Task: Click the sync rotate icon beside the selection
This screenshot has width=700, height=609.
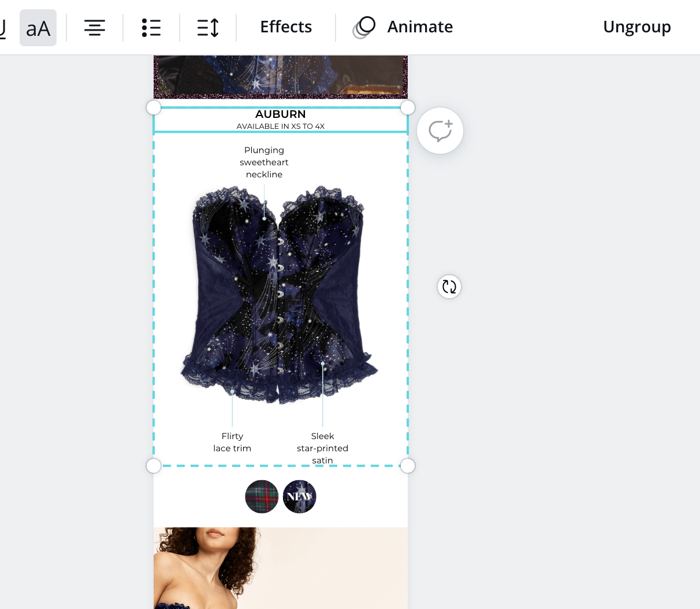Action: 449,287
